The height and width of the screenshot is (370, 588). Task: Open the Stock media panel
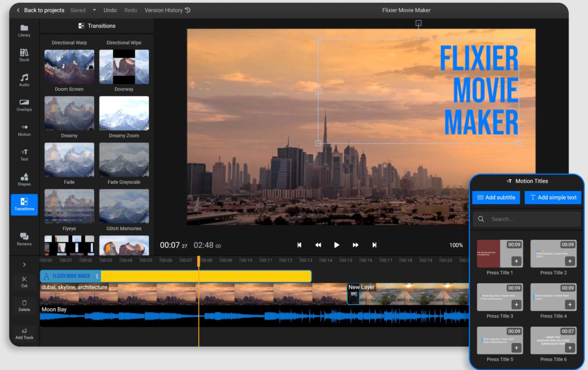click(x=24, y=55)
